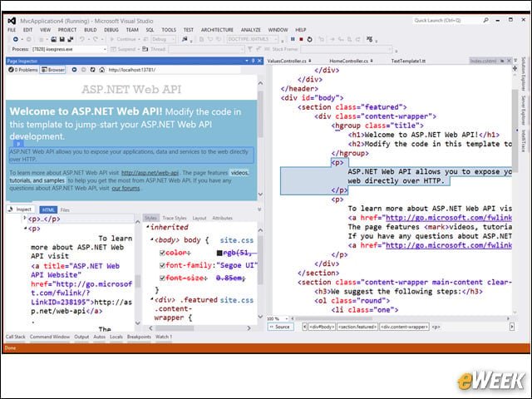
Task: Click the Save icon in toolbar
Action: coord(62,39)
